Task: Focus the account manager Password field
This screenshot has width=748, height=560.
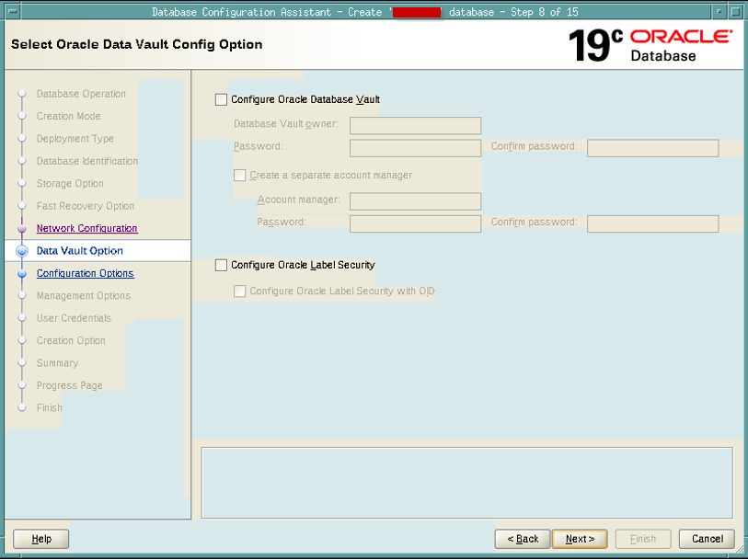Action: click(x=415, y=224)
